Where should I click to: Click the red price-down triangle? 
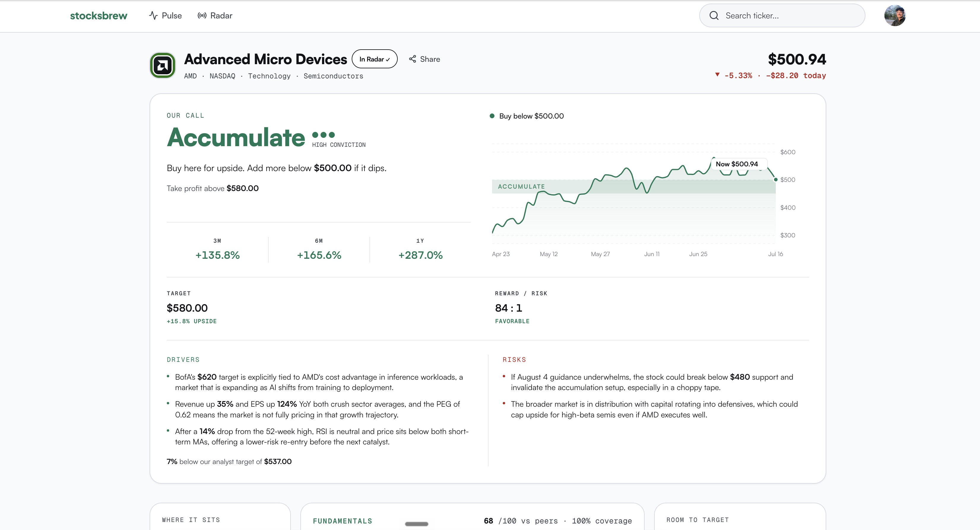pos(717,75)
